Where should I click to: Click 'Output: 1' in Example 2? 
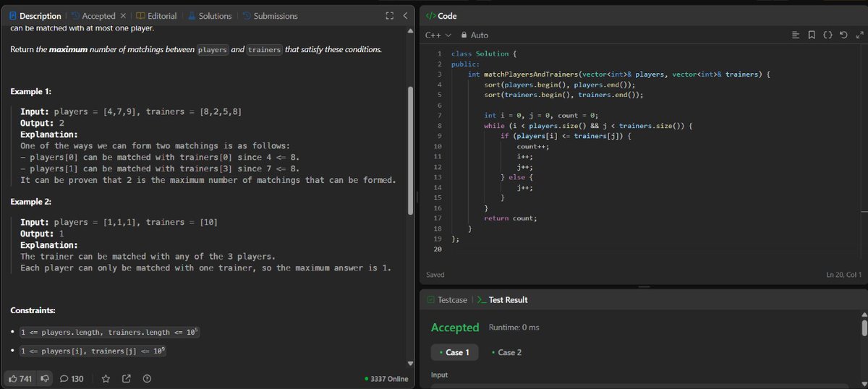pos(43,234)
